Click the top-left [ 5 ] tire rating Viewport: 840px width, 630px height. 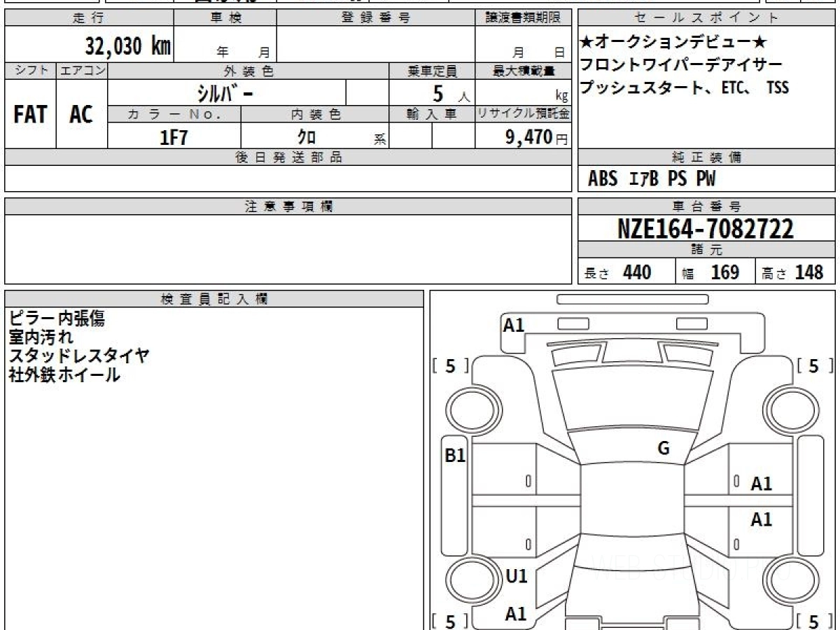(450, 366)
